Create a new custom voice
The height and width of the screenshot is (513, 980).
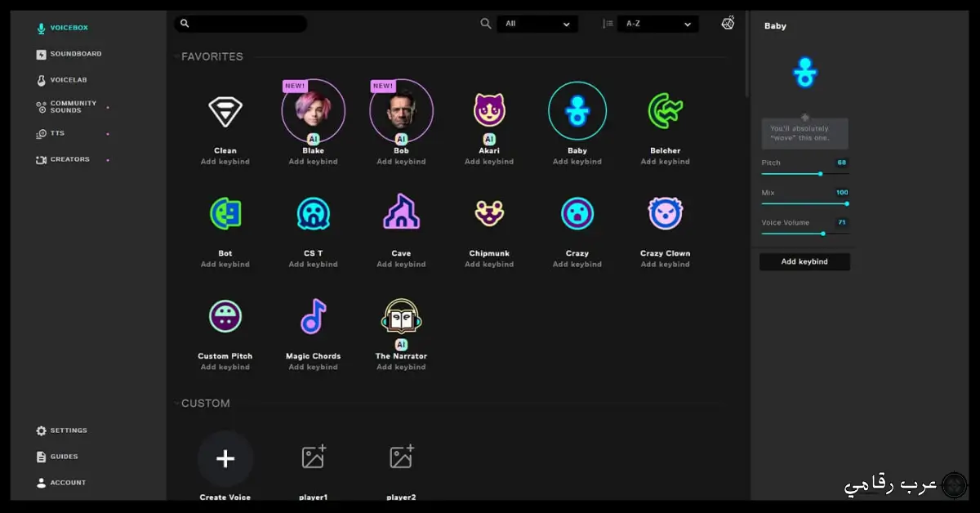click(x=225, y=458)
